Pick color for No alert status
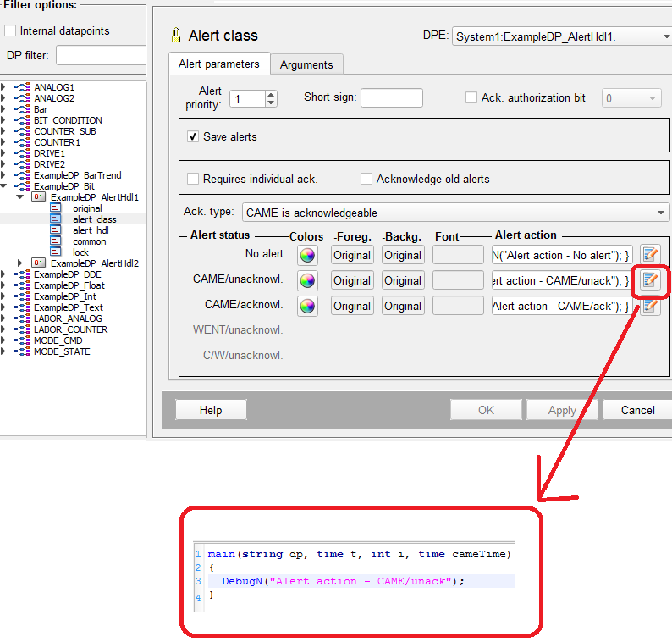 tap(307, 255)
